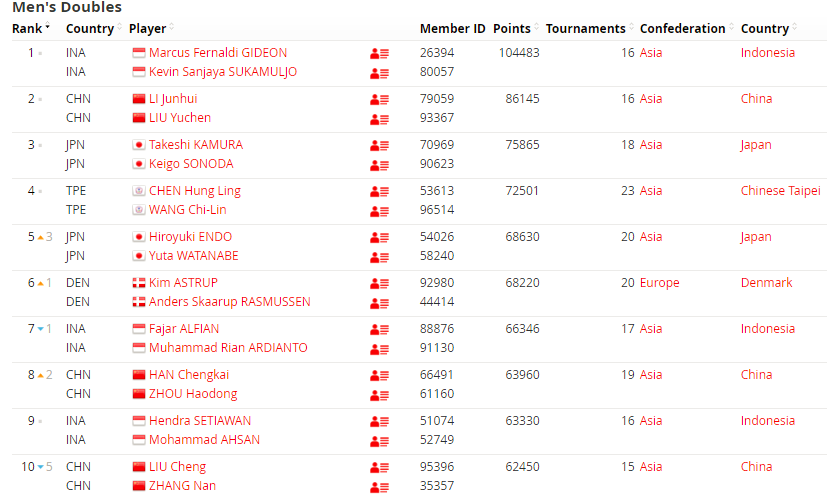Click Chinese Taipei country link

(780, 191)
